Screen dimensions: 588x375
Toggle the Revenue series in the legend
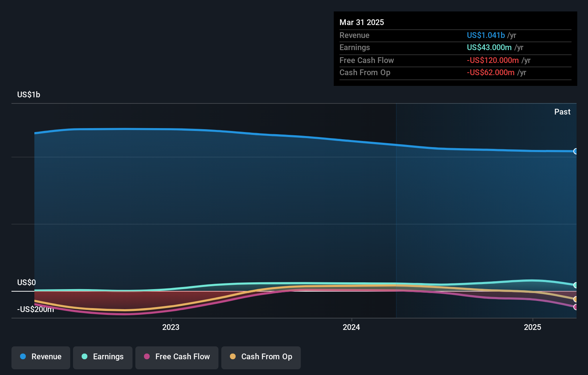pyautogui.click(x=41, y=357)
